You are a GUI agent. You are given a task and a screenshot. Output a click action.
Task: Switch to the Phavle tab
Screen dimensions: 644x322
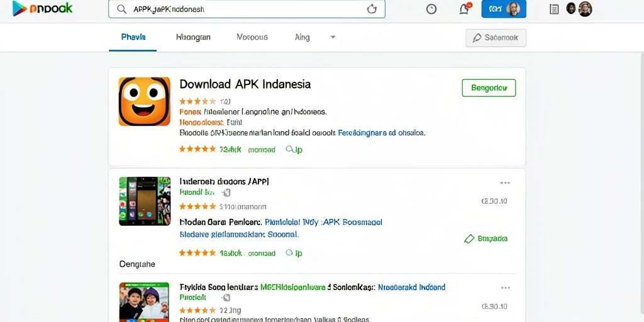[x=133, y=37]
